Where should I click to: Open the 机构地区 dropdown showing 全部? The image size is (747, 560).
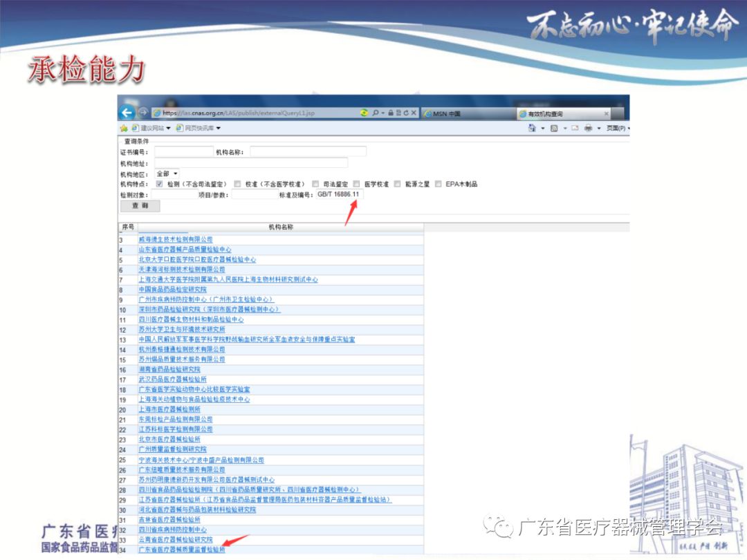tap(167, 174)
